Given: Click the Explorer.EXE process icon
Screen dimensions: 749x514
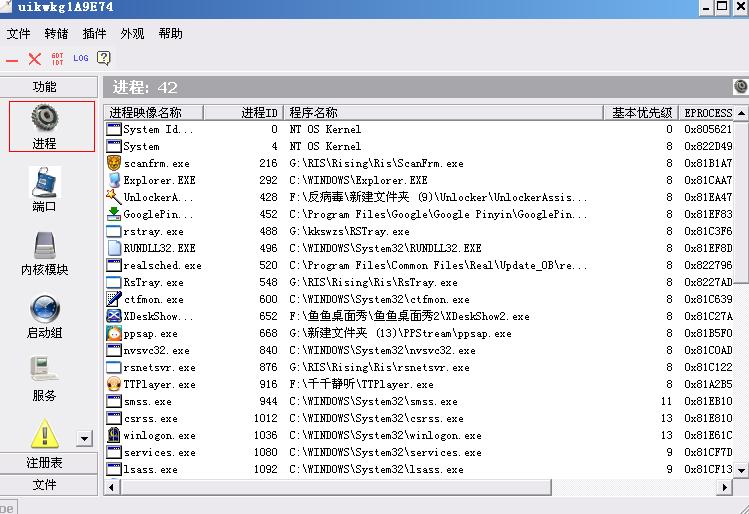Looking at the screenshot, I should 114,180.
